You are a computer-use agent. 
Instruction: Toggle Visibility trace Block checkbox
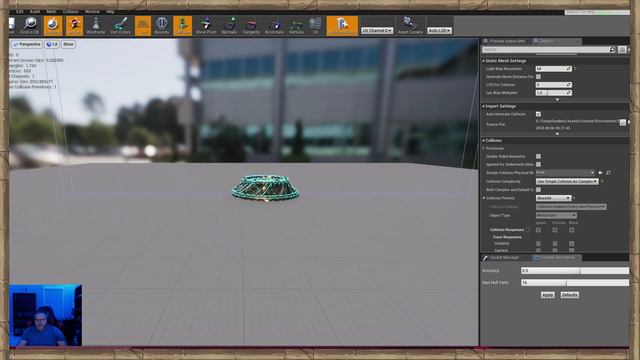point(571,244)
